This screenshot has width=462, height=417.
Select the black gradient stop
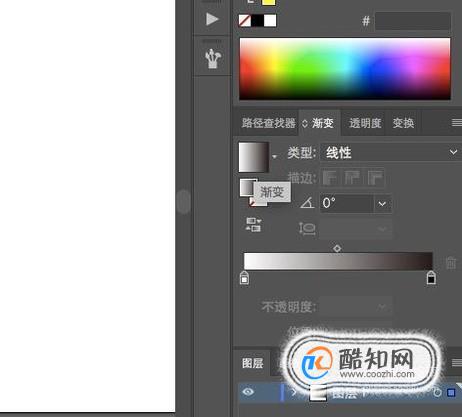[431, 278]
